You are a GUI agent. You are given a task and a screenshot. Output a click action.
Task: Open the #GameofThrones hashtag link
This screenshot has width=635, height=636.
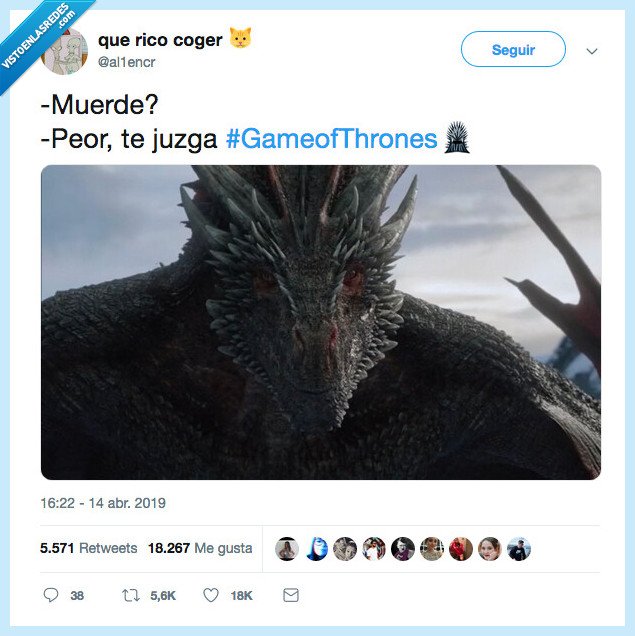pos(332,139)
